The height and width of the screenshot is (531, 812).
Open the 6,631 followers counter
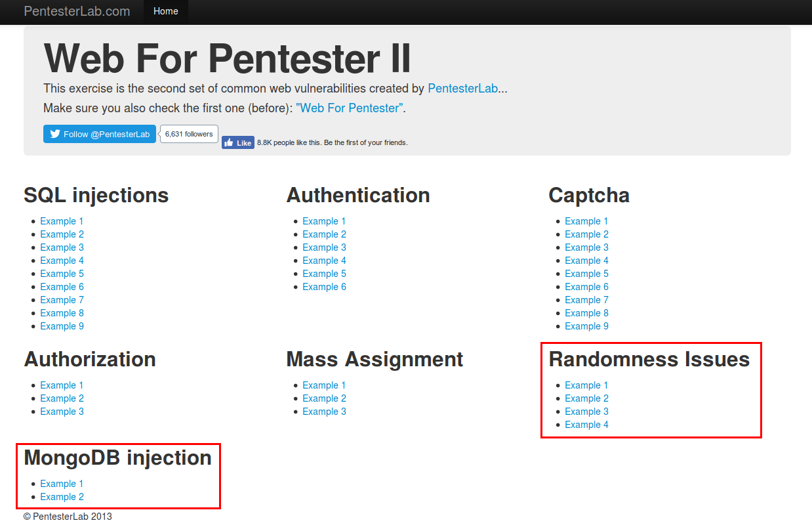pos(188,134)
